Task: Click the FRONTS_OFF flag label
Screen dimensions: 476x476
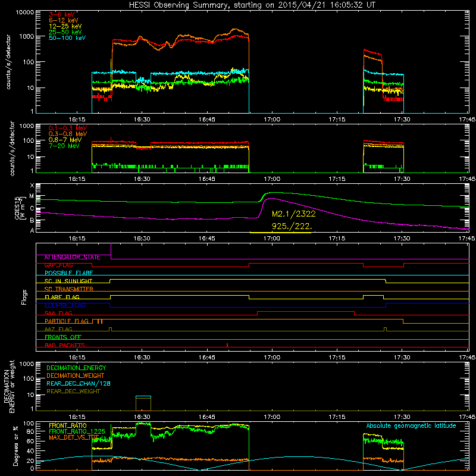Action: tap(63, 337)
